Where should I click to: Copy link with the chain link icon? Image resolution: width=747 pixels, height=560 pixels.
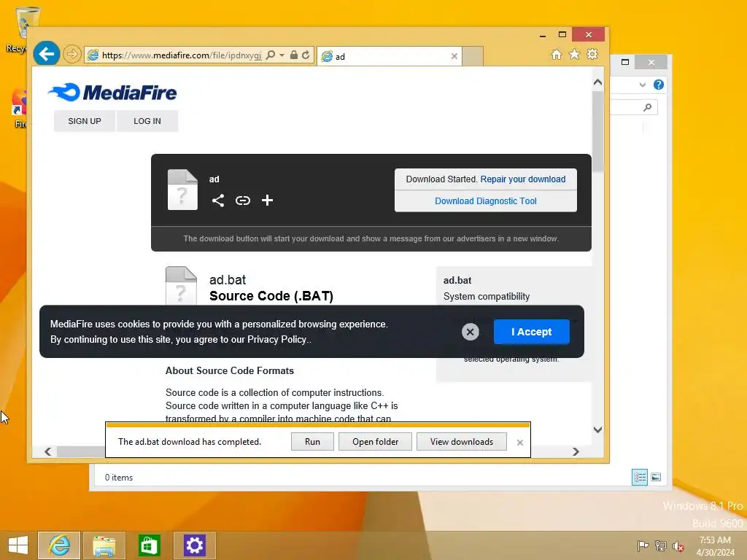[x=242, y=201]
